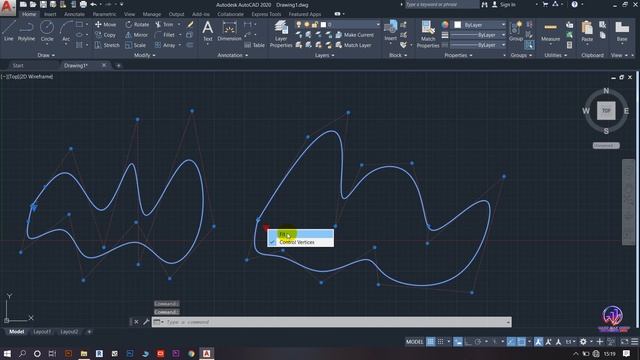This screenshot has height=360, width=640.
Task: Select the Dimension tool
Action: (229, 31)
